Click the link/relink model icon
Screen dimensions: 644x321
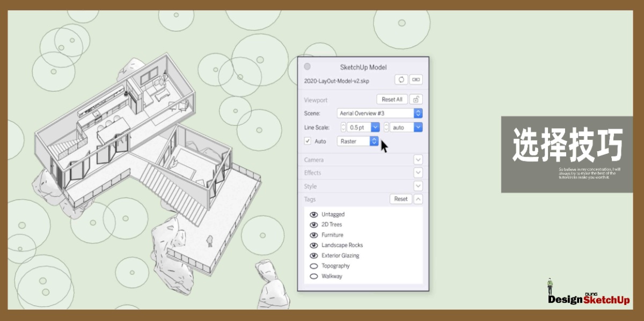[416, 80]
